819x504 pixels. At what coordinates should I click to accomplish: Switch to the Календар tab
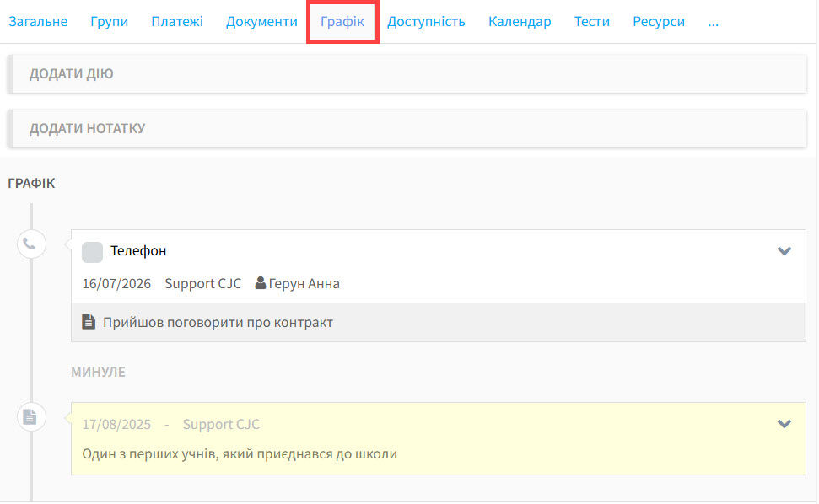point(520,21)
